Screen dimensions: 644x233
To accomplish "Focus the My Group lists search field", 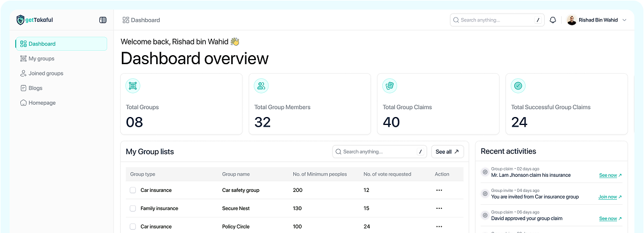I will tap(380, 151).
